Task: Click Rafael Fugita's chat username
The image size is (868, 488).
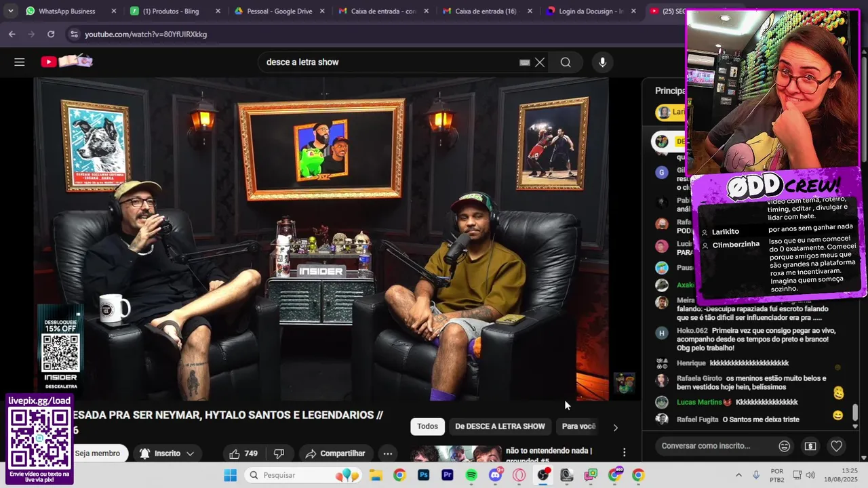Action: 697,420
